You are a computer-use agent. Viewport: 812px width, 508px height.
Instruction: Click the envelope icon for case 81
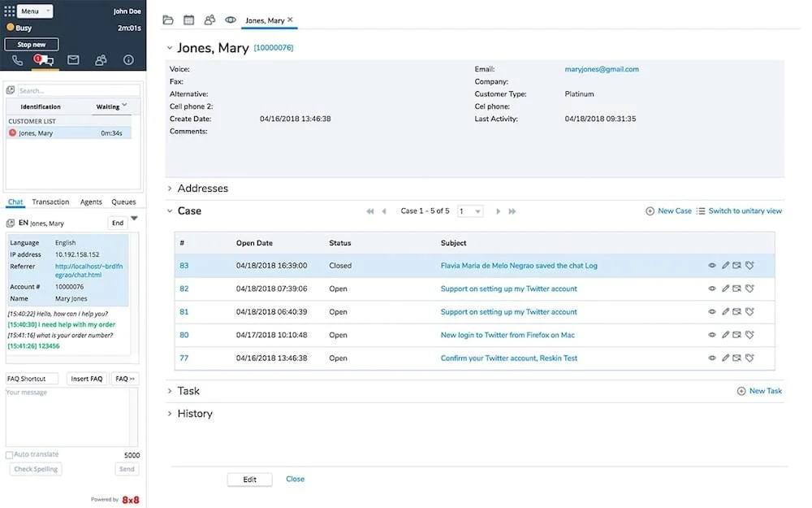click(x=737, y=312)
